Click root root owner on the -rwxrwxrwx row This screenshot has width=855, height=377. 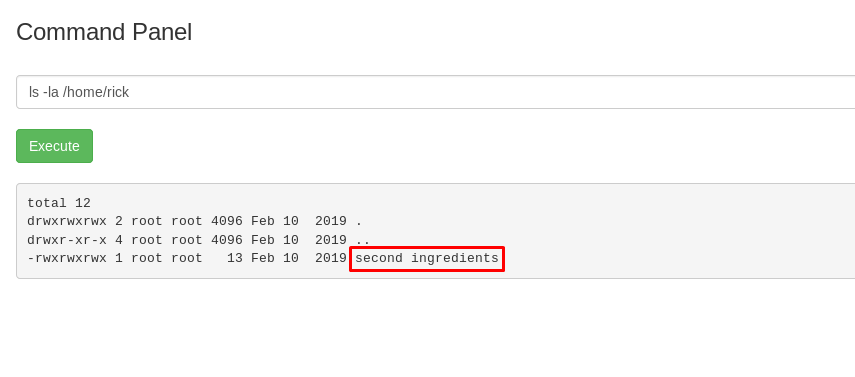coord(167,258)
